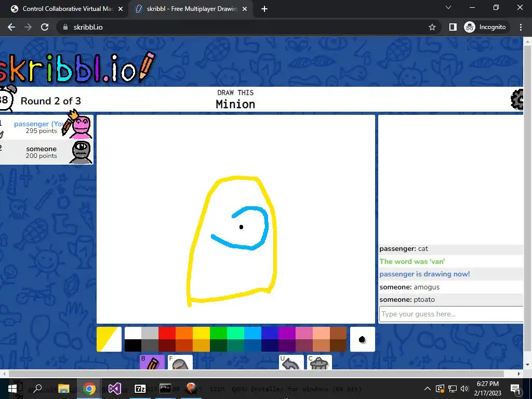Click passenger's pink avatar
532x399 pixels.
[x=81, y=127]
